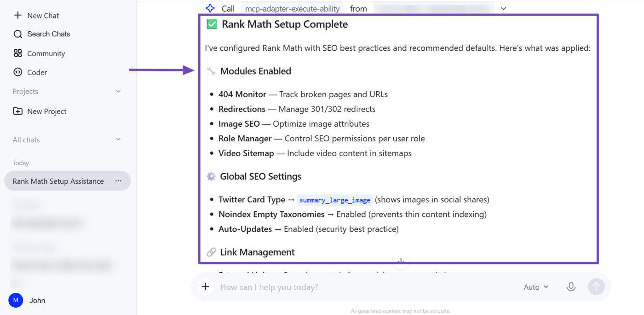644x315 pixels.
Task: Click the Noindex Empty Taxonomies text
Action: [271, 214]
